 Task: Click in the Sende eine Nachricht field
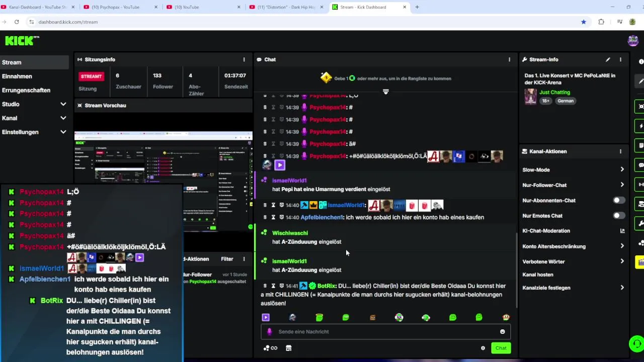click(x=385, y=332)
